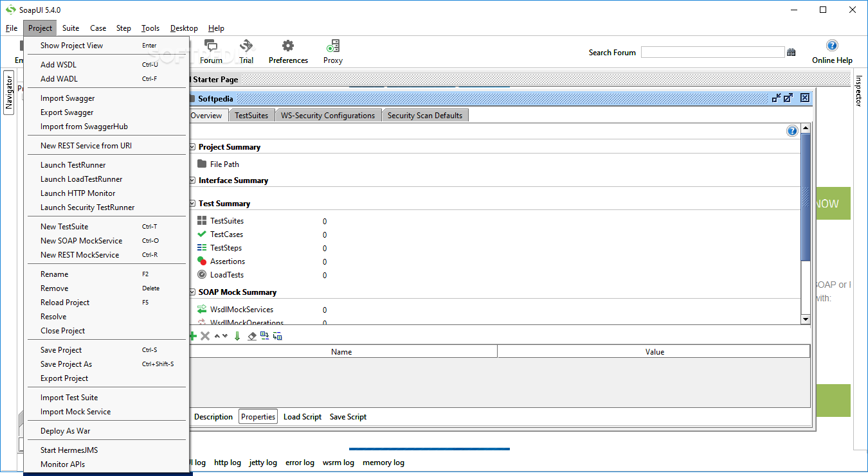This screenshot has height=476, width=868.
Task: Show the error log tab
Action: coord(300,462)
